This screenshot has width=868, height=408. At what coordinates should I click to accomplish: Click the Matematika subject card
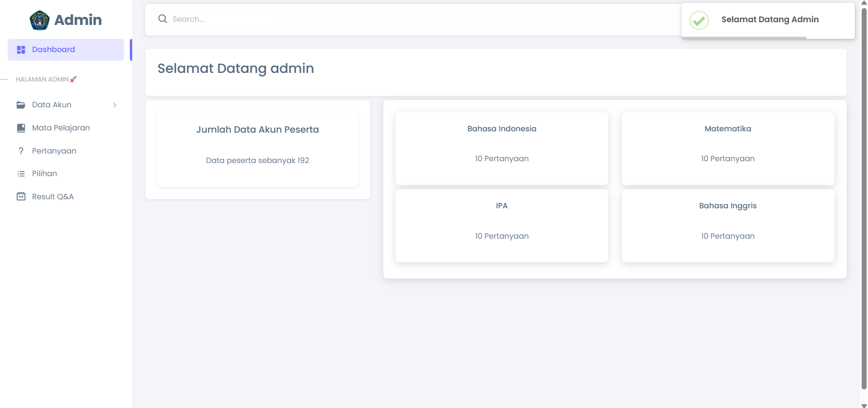click(x=727, y=149)
